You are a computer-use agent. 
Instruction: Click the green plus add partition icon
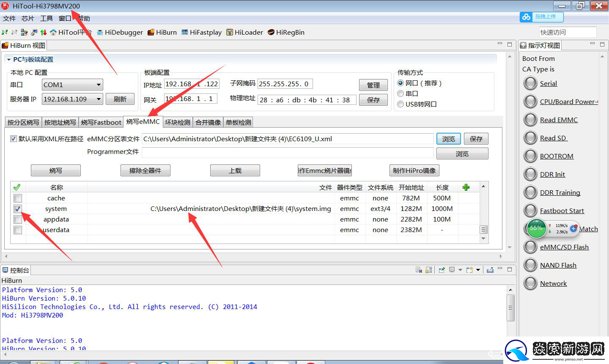[x=466, y=187]
